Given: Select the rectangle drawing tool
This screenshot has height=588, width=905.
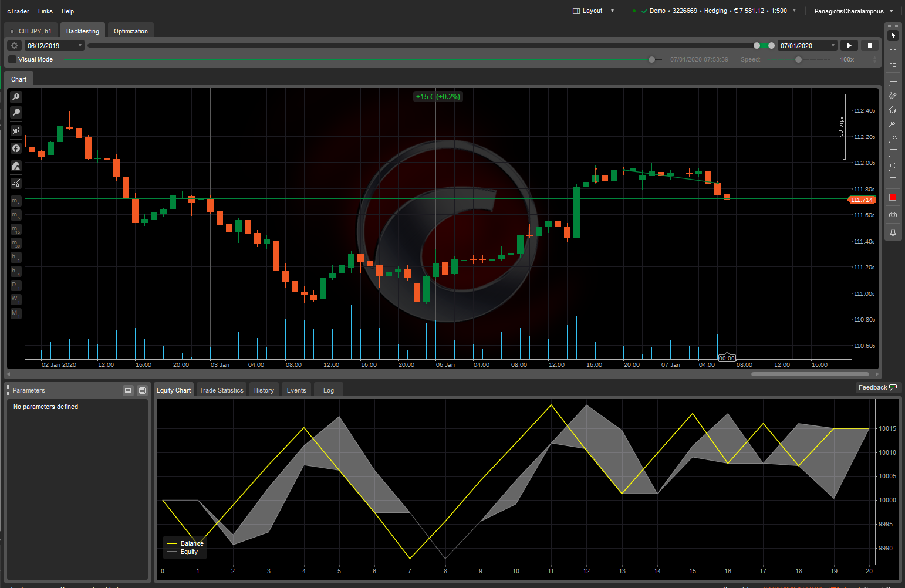Looking at the screenshot, I should pyautogui.click(x=893, y=152).
